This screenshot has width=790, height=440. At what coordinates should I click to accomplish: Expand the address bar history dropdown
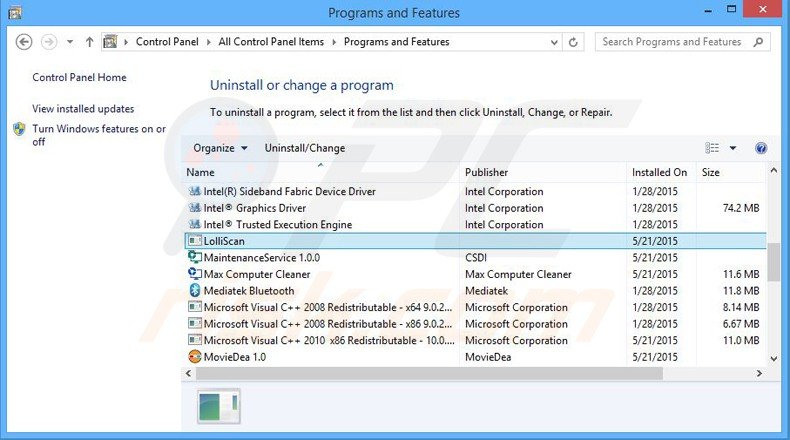click(x=554, y=42)
